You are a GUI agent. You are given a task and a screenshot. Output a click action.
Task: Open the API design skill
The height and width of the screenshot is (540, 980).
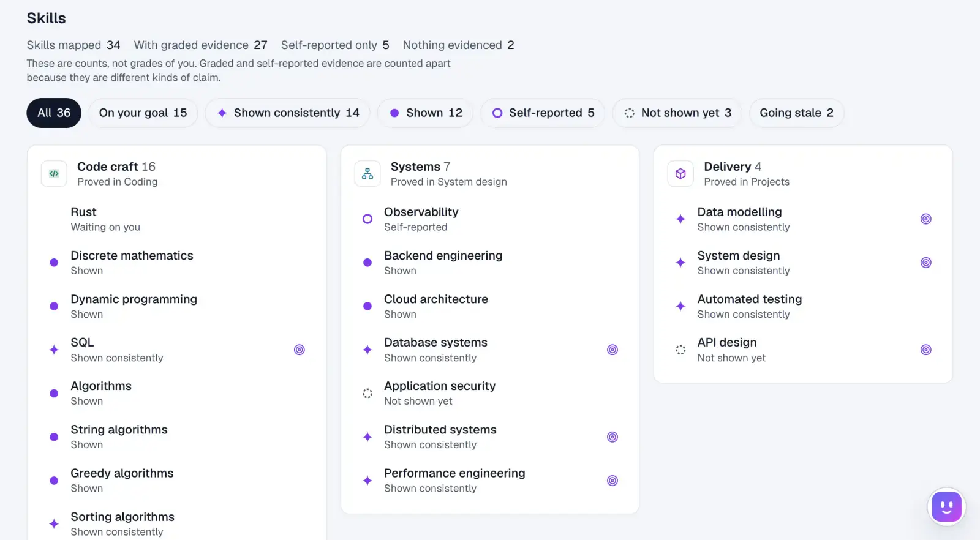804,350
